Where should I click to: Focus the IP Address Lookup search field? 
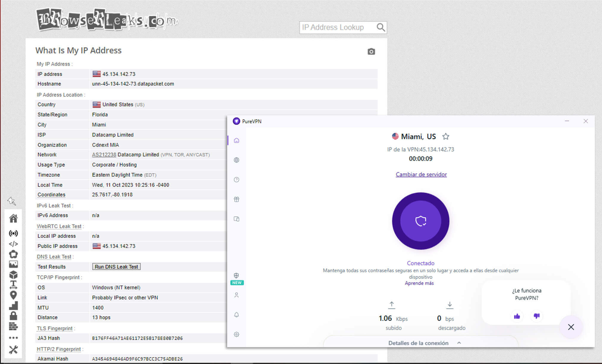coord(337,27)
